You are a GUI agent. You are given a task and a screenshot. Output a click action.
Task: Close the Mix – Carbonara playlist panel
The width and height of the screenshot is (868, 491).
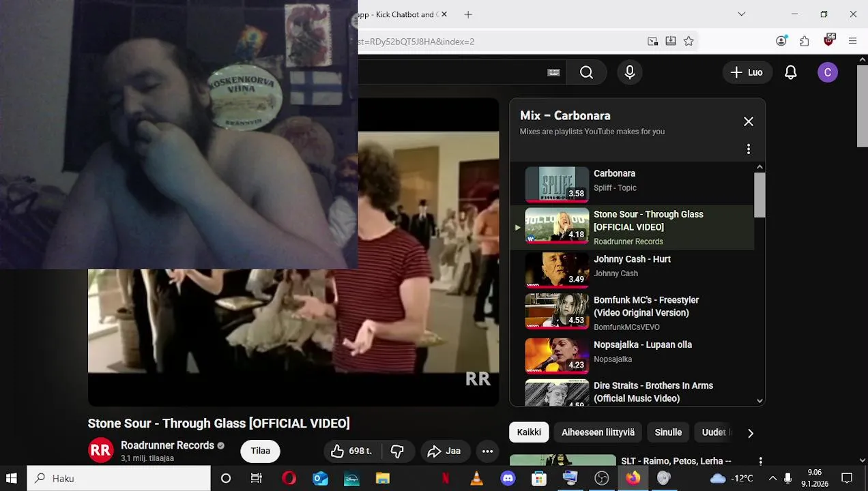(749, 121)
